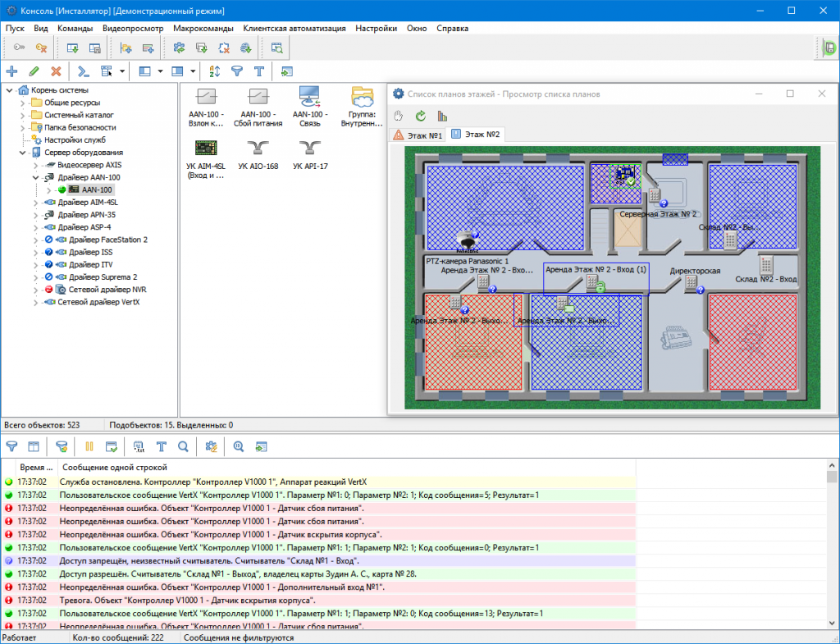Click the export to txt icon
Image resolution: width=840 pixels, height=644 pixels.
point(139,446)
